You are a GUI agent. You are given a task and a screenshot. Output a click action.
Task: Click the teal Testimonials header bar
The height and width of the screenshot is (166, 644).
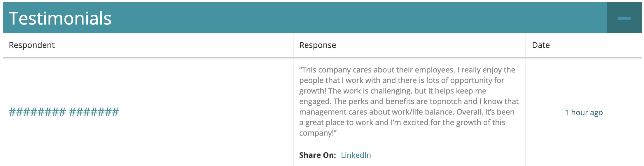click(305, 18)
